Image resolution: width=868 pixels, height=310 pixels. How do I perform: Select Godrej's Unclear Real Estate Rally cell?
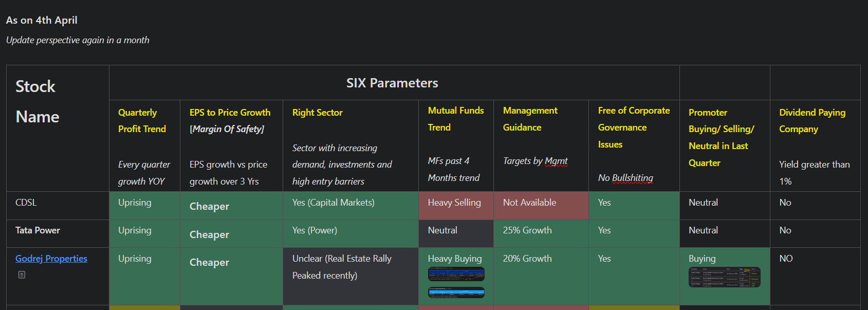350,276
